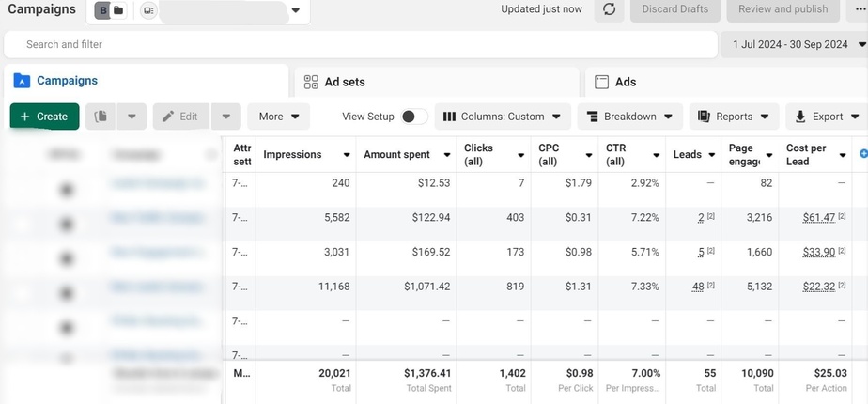Expand the Columns: Custom dropdown
The height and width of the screenshot is (404, 868).
tap(503, 117)
